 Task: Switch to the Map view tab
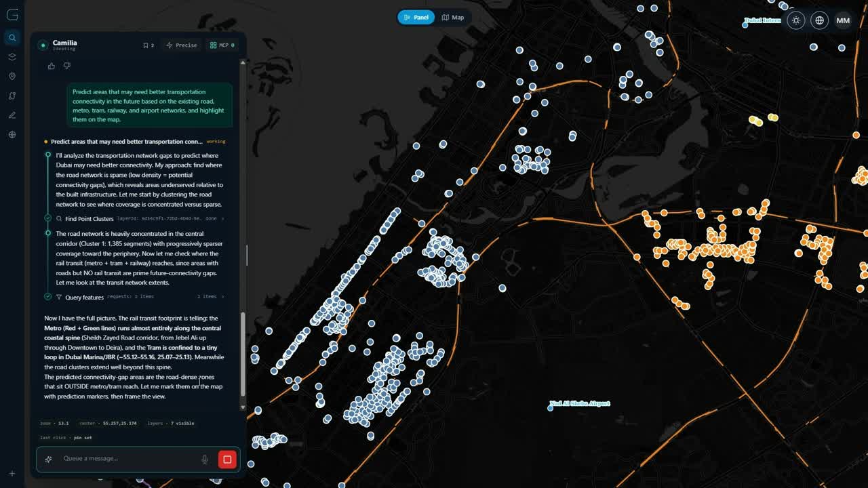point(453,17)
